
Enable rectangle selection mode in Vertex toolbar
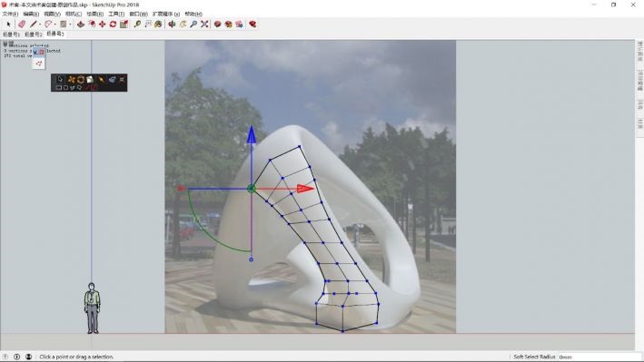(58, 87)
